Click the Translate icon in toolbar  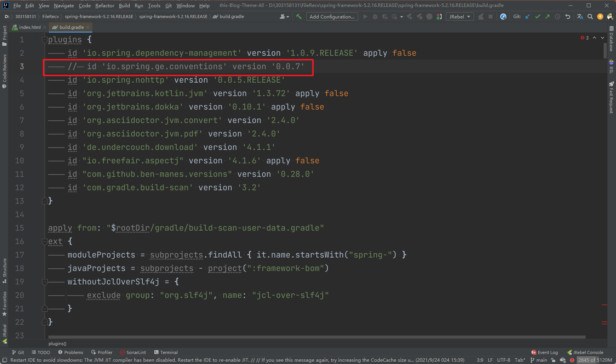point(580,17)
